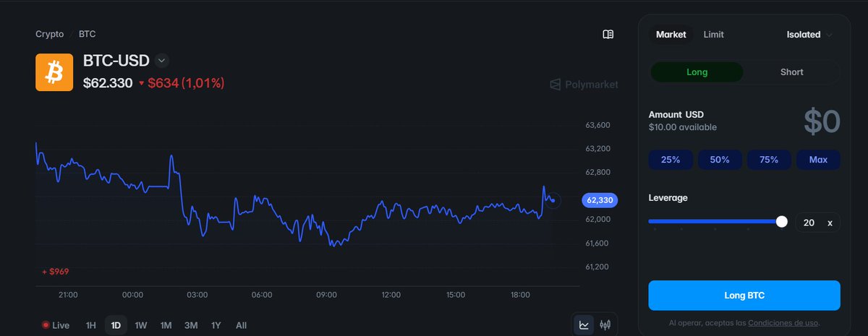The height and width of the screenshot is (336, 868).
Task: Click the BTC breadcrumb item
Action: point(87,34)
